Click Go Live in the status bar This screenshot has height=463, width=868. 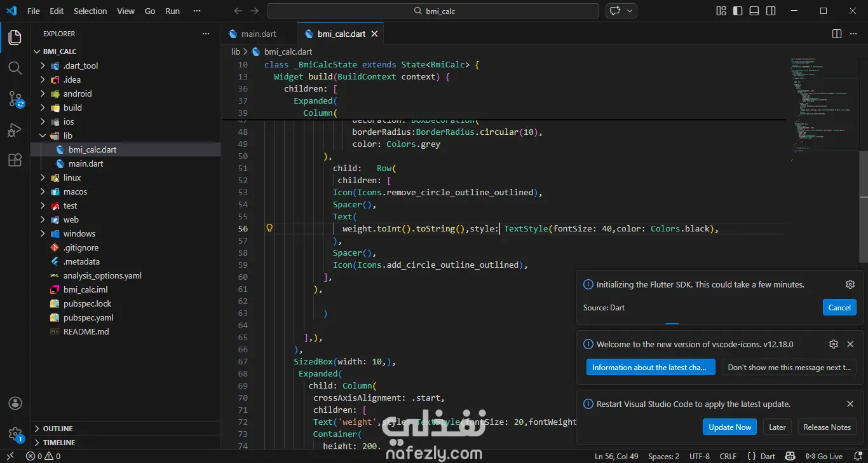point(824,456)
